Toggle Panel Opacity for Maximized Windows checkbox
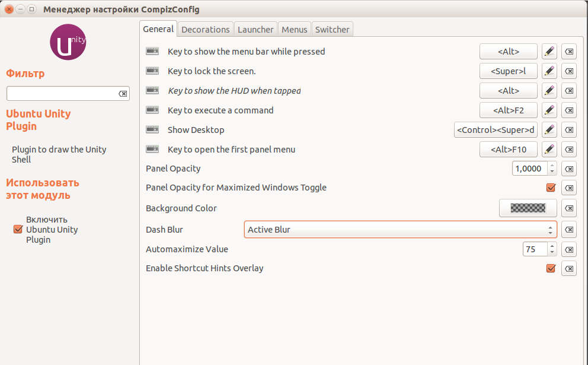Viewport: 588px width, 365px height. 551,188
